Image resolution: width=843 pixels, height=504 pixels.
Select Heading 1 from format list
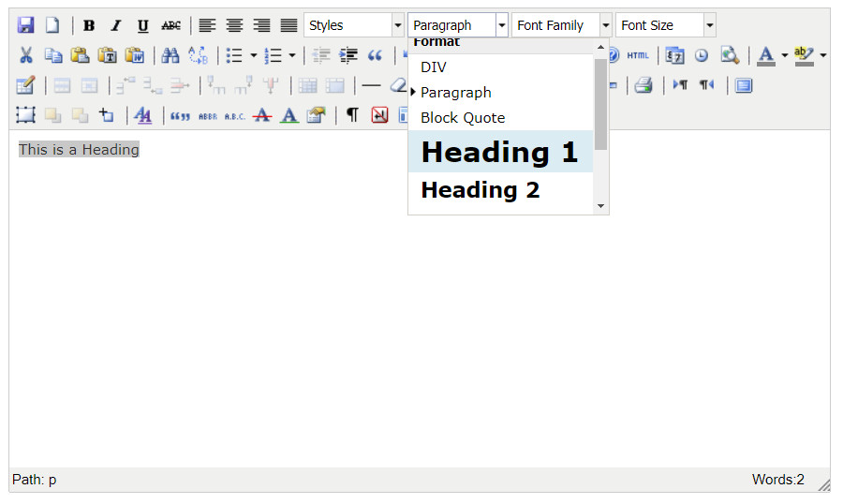(x=499, y=152)
